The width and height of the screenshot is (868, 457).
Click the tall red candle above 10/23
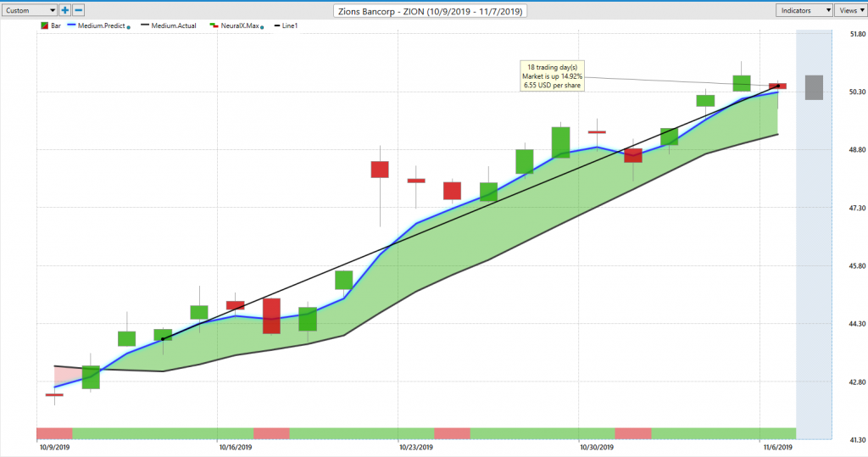click(380, 170)
